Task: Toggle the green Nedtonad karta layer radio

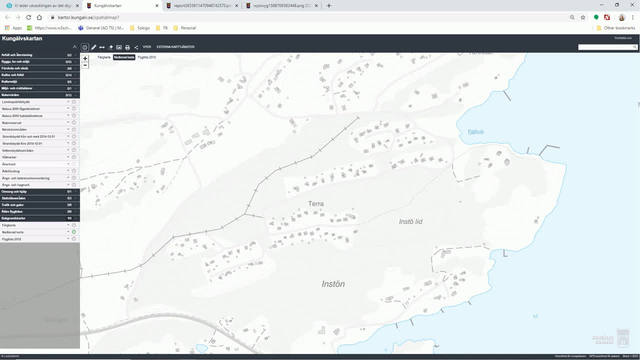Action: pyautogui.click(x=74, y=232)
